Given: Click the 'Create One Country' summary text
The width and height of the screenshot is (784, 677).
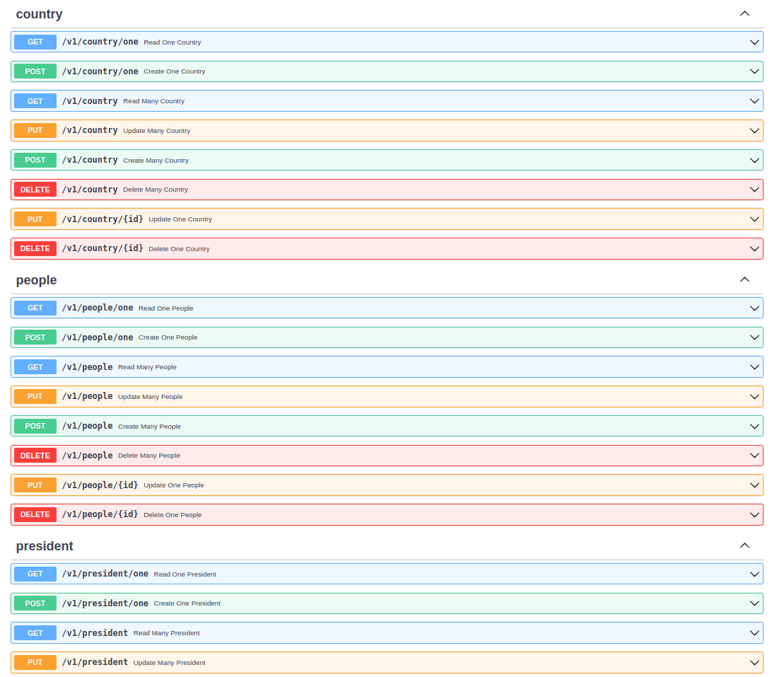Looking at the screenshot, I should pyautogui.click(x=175, y=71).
